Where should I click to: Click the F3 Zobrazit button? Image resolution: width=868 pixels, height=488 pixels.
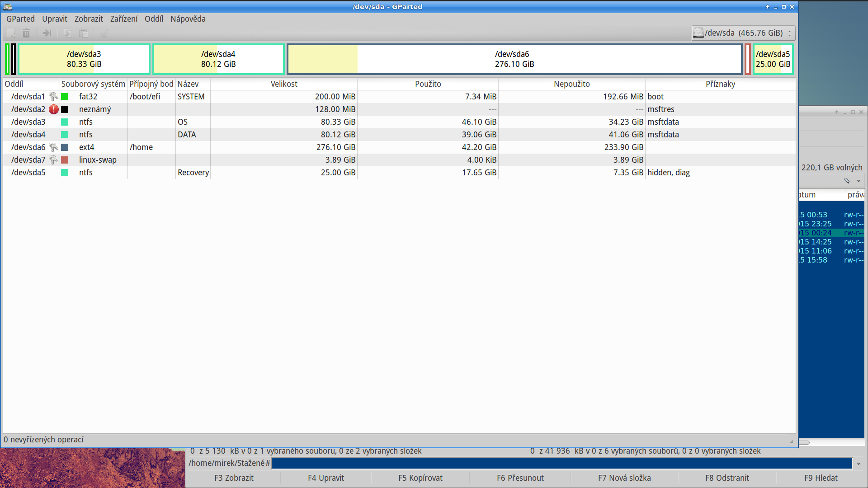tap(234, 478)
